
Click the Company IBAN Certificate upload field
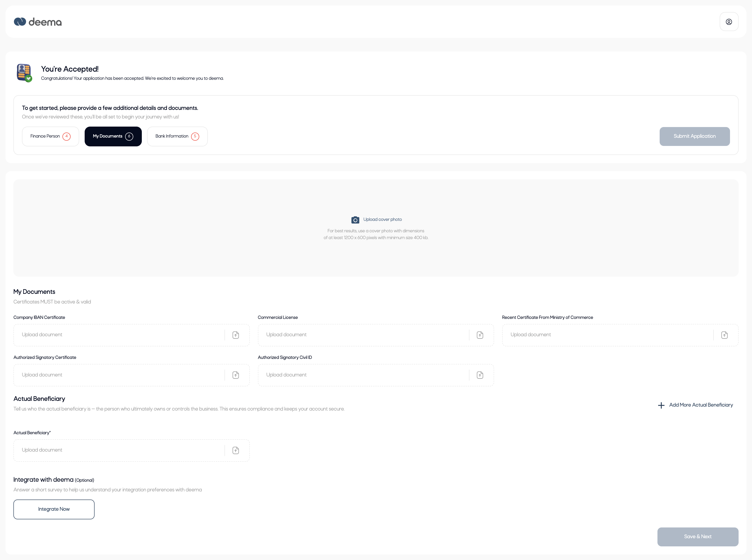[x=119, y=335]
